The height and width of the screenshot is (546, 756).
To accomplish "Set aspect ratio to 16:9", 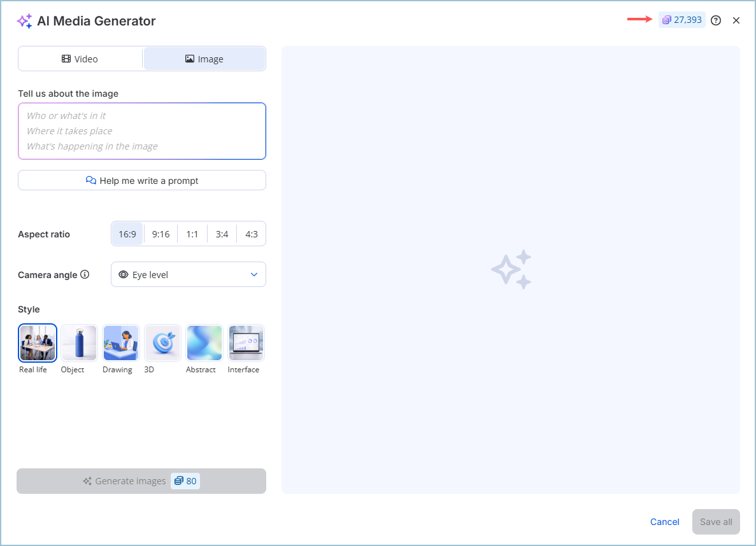I will click(127, 234).
